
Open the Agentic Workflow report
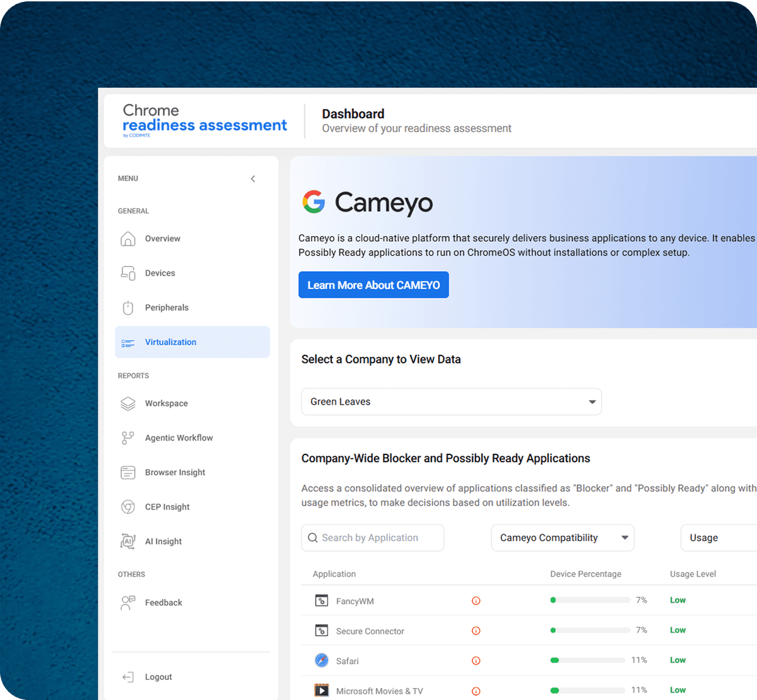pyautogui.click(x=192, y=438)
